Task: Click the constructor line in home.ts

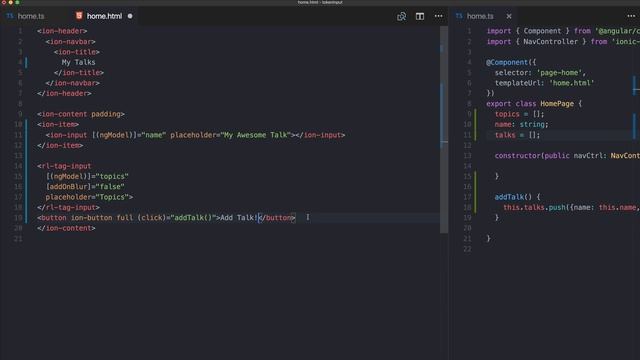Action: pos(567,156)
